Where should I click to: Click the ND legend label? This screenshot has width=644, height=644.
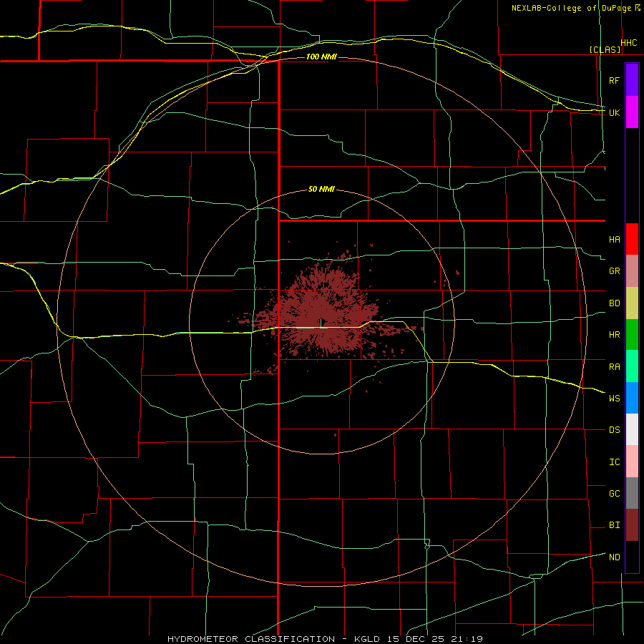614,557
